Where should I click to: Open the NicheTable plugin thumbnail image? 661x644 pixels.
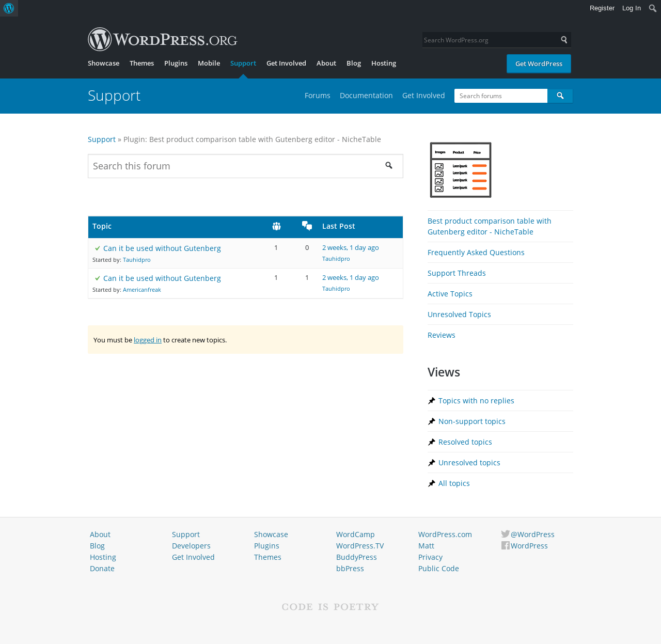[x=461, y=170]
